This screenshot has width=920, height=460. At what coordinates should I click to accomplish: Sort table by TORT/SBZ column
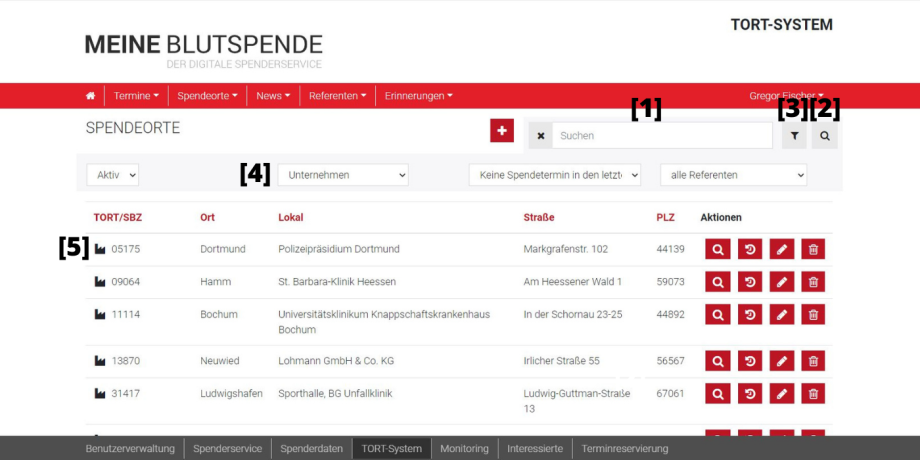click(x=117, y=218)
